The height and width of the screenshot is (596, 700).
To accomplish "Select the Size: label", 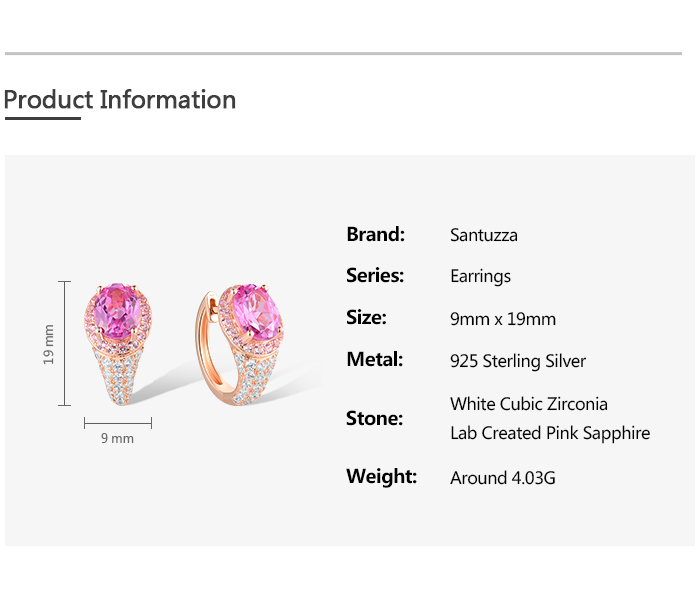I will click(x=366, y=318).
